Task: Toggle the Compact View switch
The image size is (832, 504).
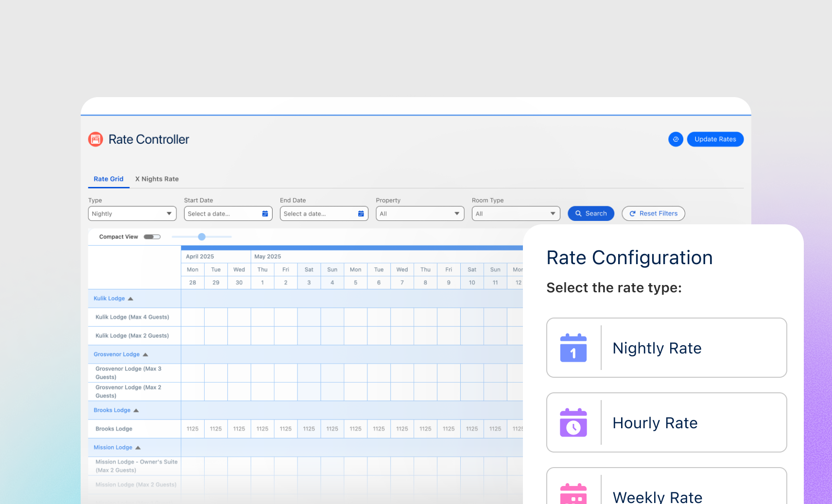Action: pos(152,237)
